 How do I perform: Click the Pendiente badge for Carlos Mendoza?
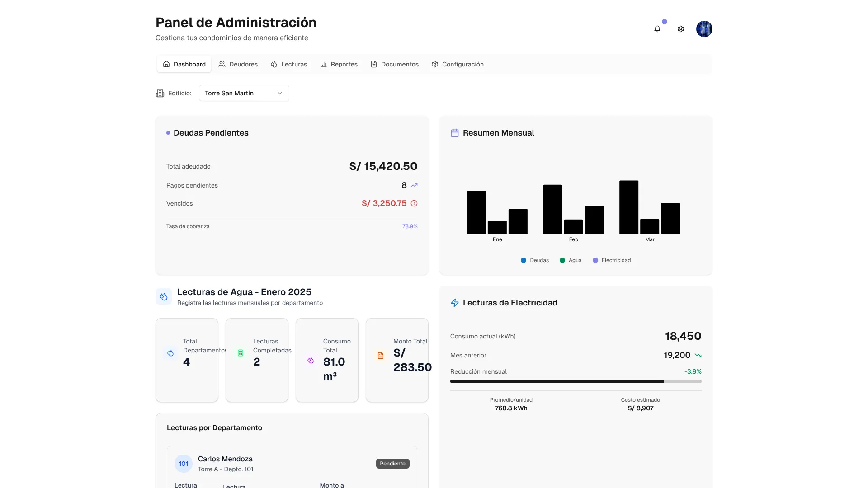pyautogui.click(x=392, y=464)
